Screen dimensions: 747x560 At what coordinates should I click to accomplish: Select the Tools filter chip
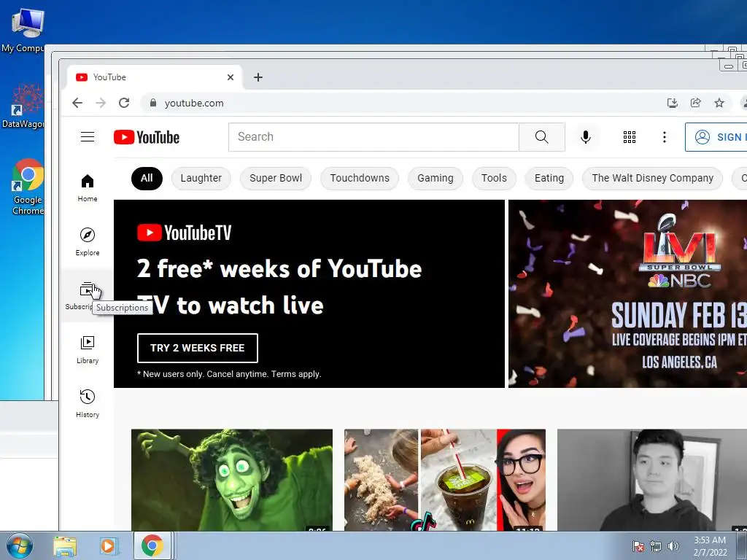(494, 179)
